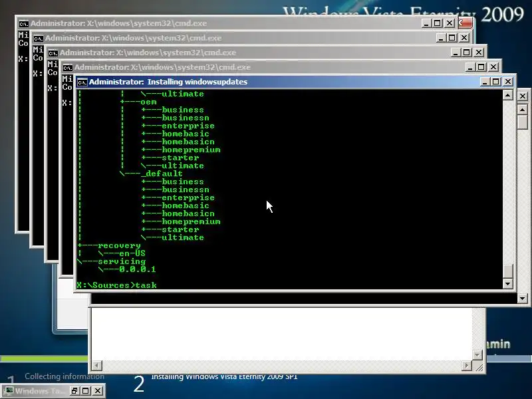Click the scroll up arrow in Installing windowsupdates console
The image size is (532, 399).
507,95
